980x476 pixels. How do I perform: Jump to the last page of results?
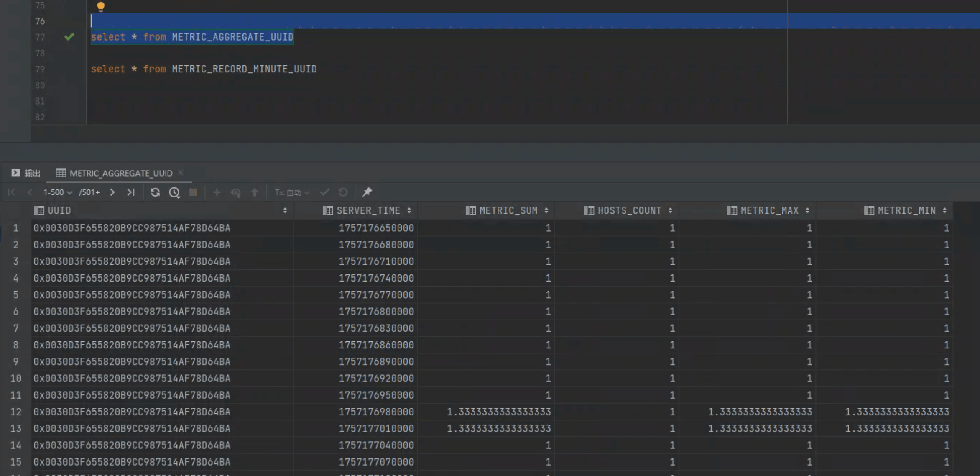(x=131, y=192)
